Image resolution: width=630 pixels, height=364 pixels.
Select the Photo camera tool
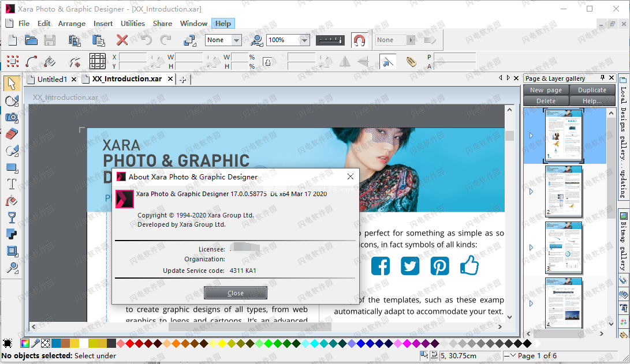[12, 117]
